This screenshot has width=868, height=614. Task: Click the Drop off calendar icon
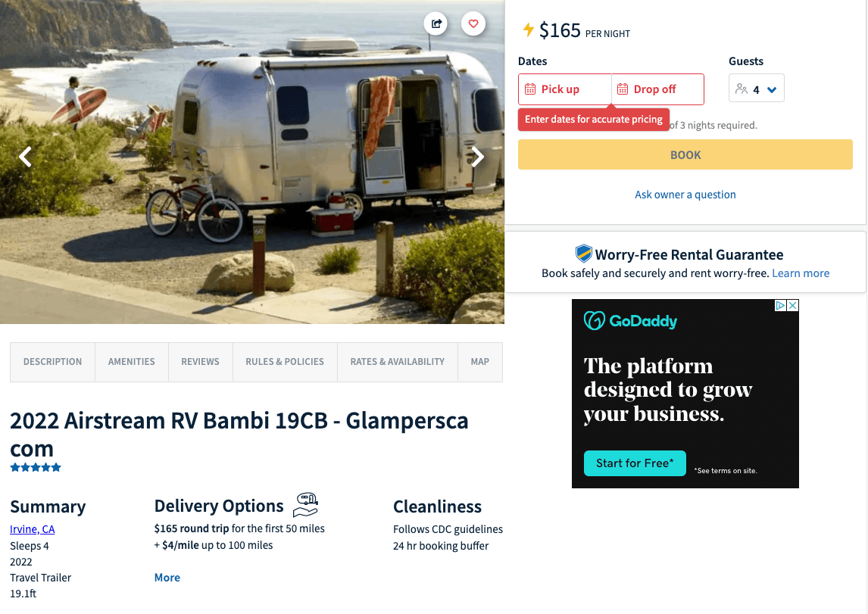tap(623, 89)
